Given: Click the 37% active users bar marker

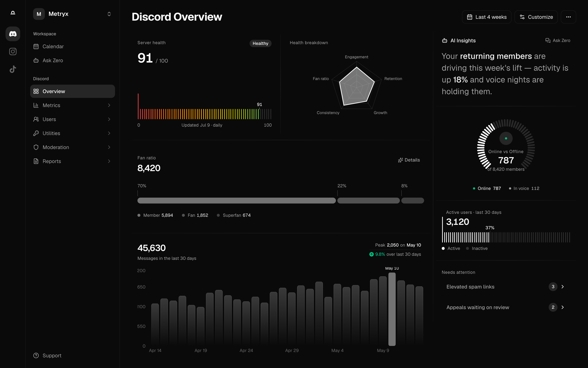Looking at the screenshot, I should tap(490, 228).
